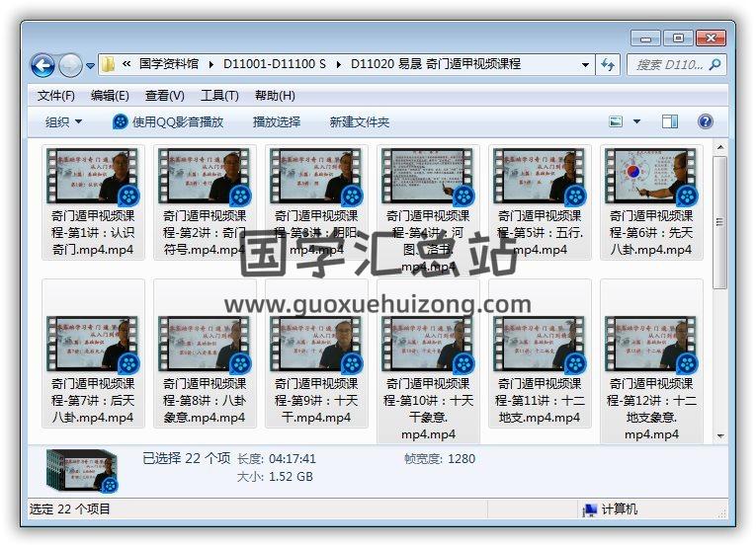The image size is (756, 547).
Task: Open the view options dropdown arrow
Action: coord(636,121)
